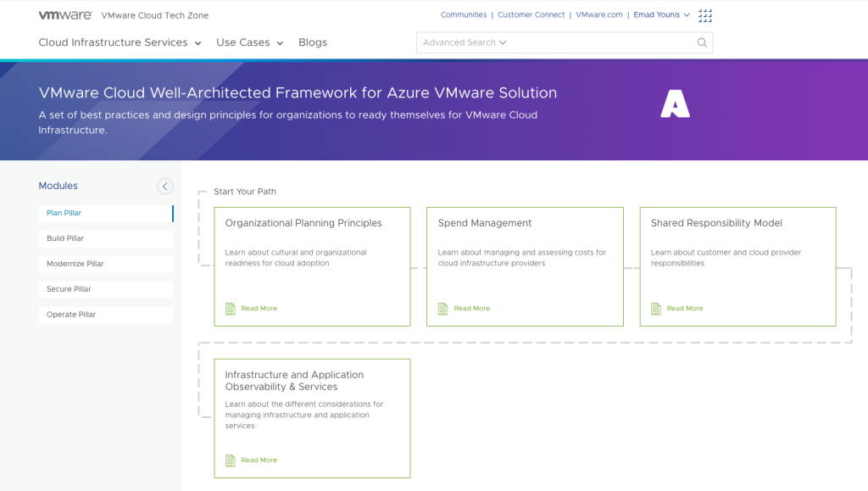The height and width of the screenshot is (491, 868).
Task: Click document icon in Spend Management card
Action: click(443, 309)
